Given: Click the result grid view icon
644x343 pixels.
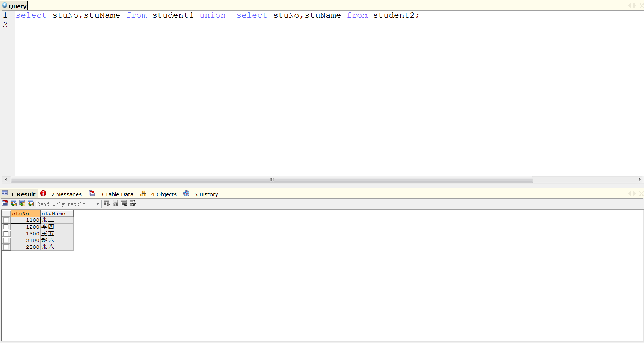Looking at the screenshot, I should point(5,203).
